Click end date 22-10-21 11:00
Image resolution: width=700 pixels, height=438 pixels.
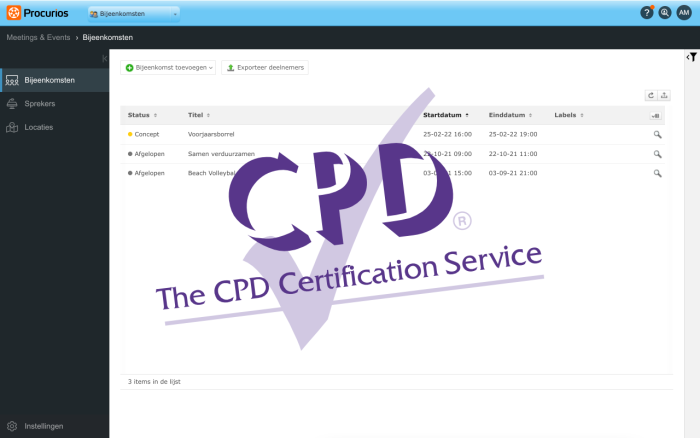(513, 154)
